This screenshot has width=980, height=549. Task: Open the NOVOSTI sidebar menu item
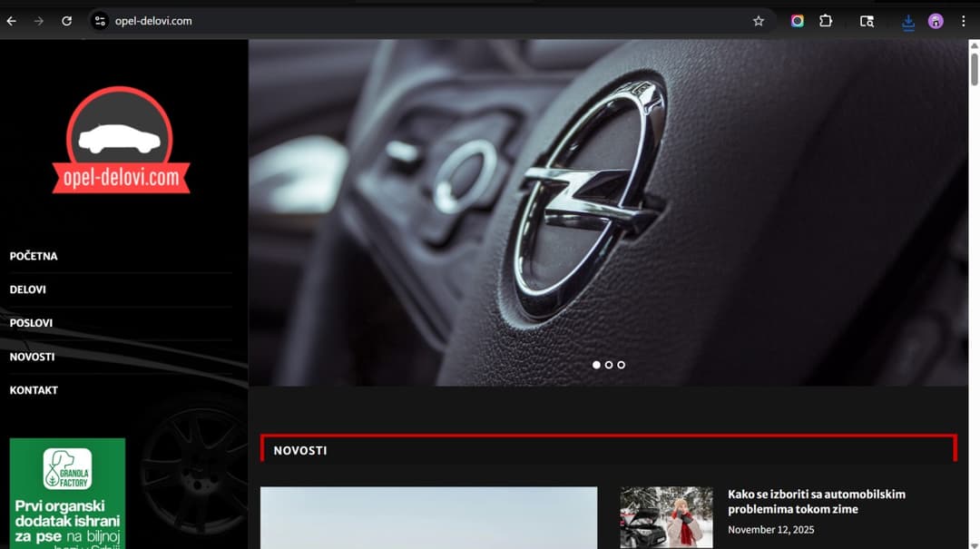click(x=32, y=357)
